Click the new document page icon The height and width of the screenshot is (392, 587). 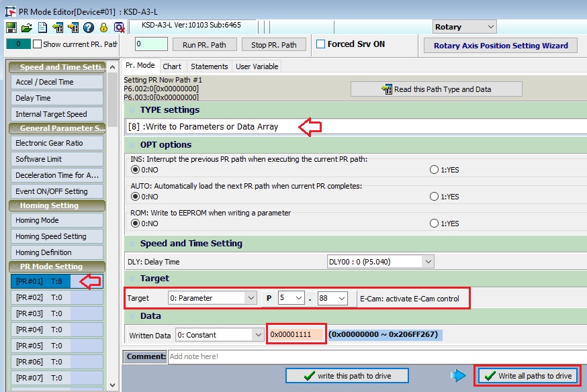[x=42, y=28]
